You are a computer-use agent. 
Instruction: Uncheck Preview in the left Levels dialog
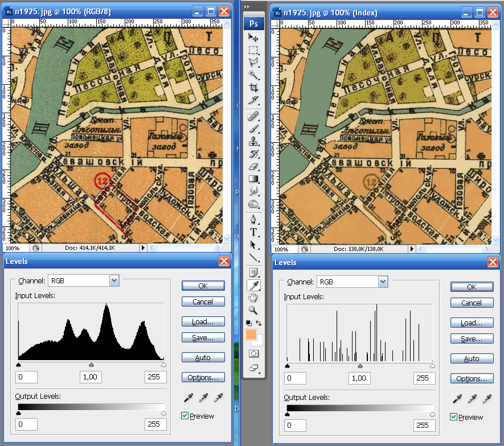click(x=185, y=416)
